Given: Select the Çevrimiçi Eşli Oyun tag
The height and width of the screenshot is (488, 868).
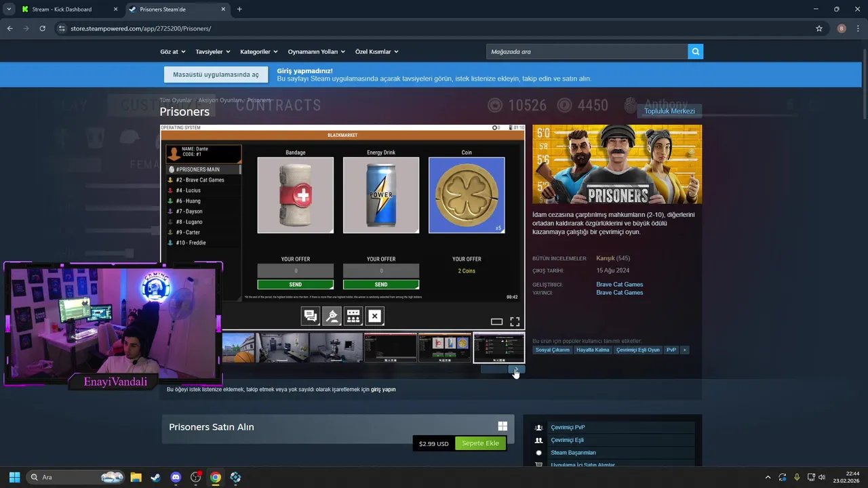Looking at the screenshot, I should tap(638, 350).
